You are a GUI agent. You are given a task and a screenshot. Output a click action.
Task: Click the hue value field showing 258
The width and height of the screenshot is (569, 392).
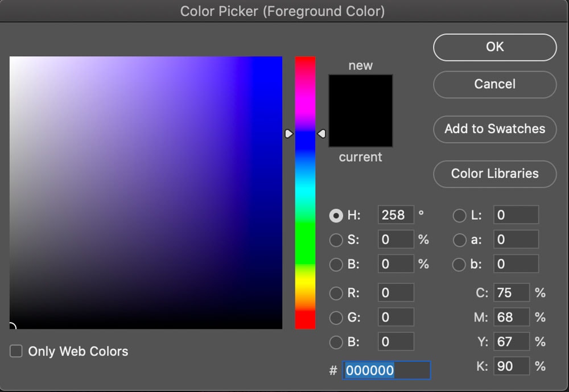[396, 215]
